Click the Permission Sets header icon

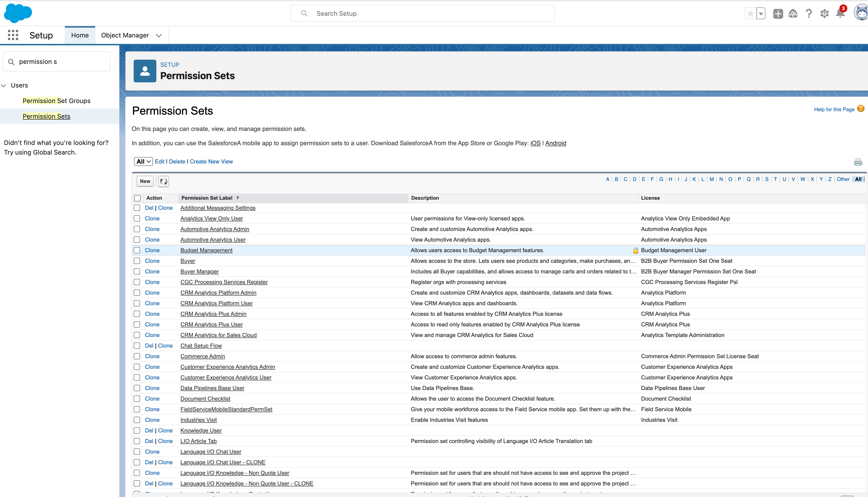point(145,71)
